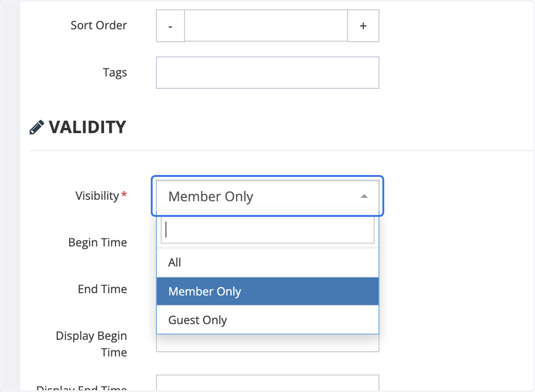The image size is (535, 392).
Task: Click the Sort Order number field
Action: click(266, 26)
